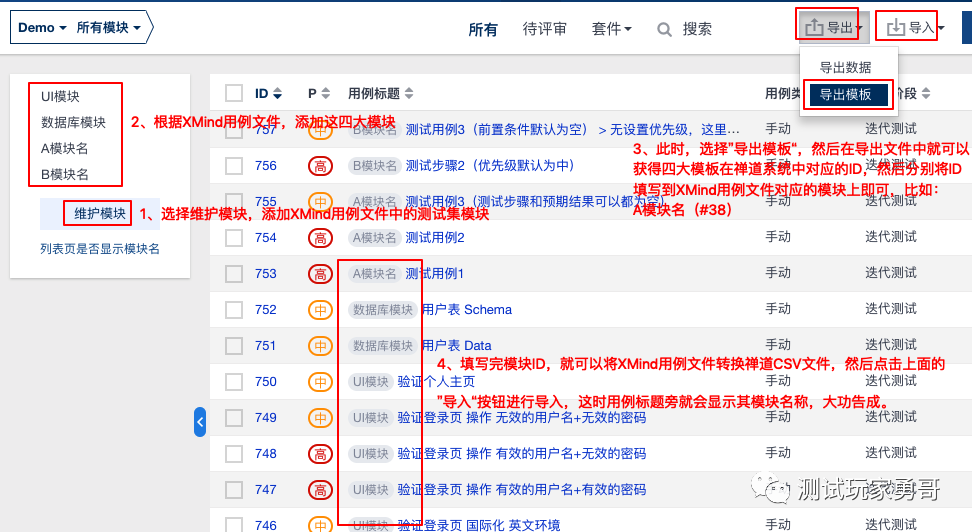Image resolution: width=972 pixels, height=532 pixels.
Task: Collapse the sidebar with blue arrow handle
Action: [200, 422]
